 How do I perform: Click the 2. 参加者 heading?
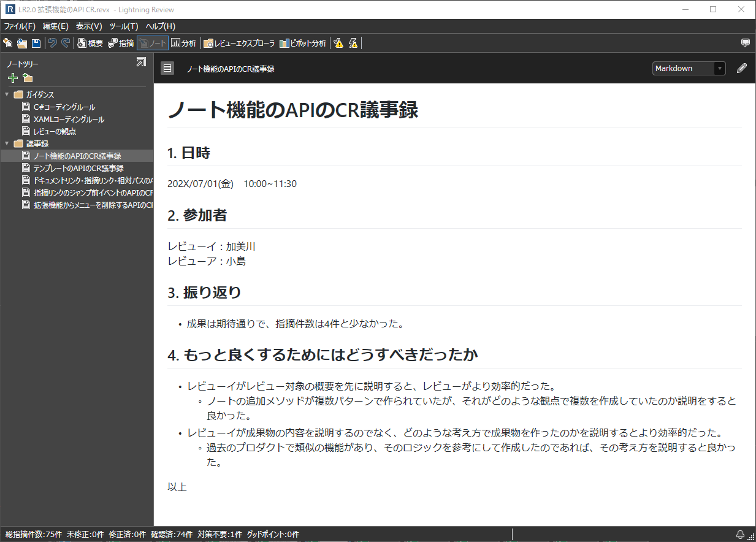[197, 216]
